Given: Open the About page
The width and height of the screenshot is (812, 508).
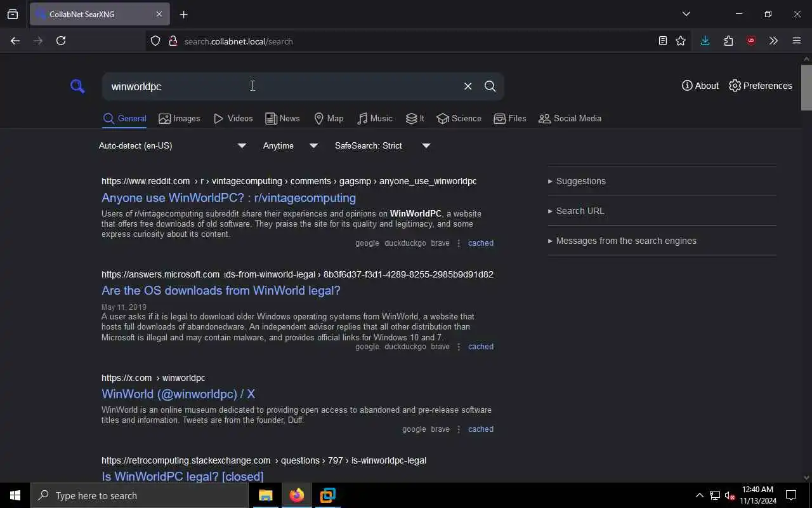Looking at the screenshot, I should tap(700, 86).
